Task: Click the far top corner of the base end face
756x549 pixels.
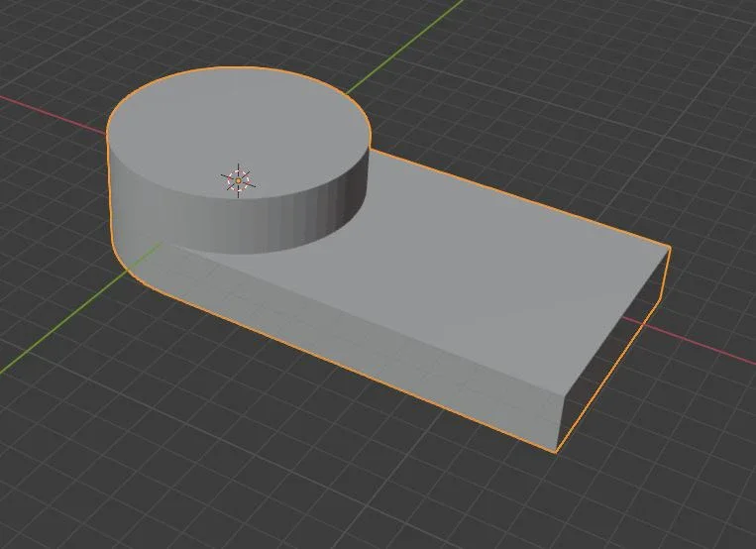Action: 670,247
